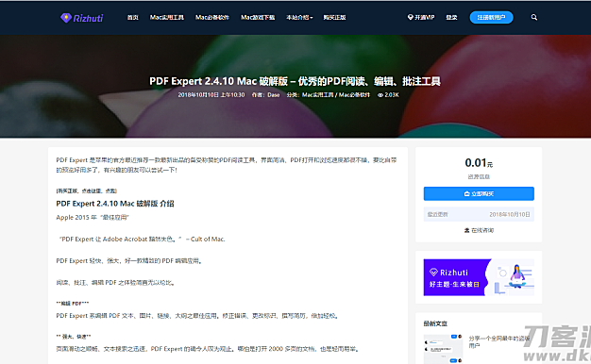This screenshot has height=364, width=591.
Task: Click the views eye icon beside 2.03K
Action: (380, 95)
